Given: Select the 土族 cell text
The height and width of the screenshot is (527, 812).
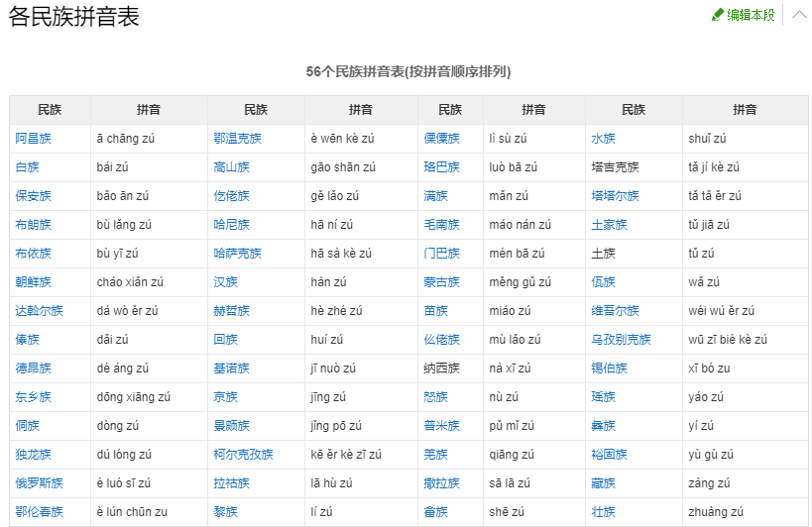Looking at the screenshot, I should pos(604,254).
